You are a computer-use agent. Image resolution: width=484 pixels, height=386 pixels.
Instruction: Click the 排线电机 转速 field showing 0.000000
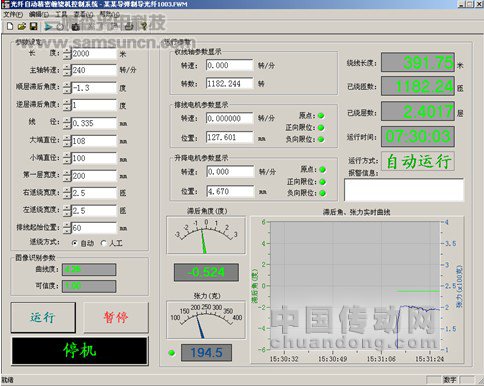(229, 118)
